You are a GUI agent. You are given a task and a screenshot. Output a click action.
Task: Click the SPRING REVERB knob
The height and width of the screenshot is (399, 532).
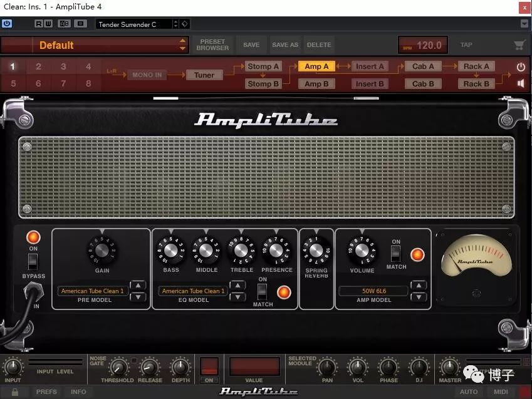pyautogui.click(x=316, y=251)
